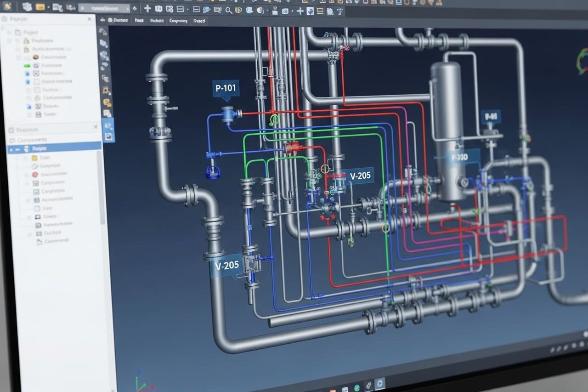Toggle the first blue checkbox in project tree
Viewport: 588px width, 392px height.
tap(27, 74)
